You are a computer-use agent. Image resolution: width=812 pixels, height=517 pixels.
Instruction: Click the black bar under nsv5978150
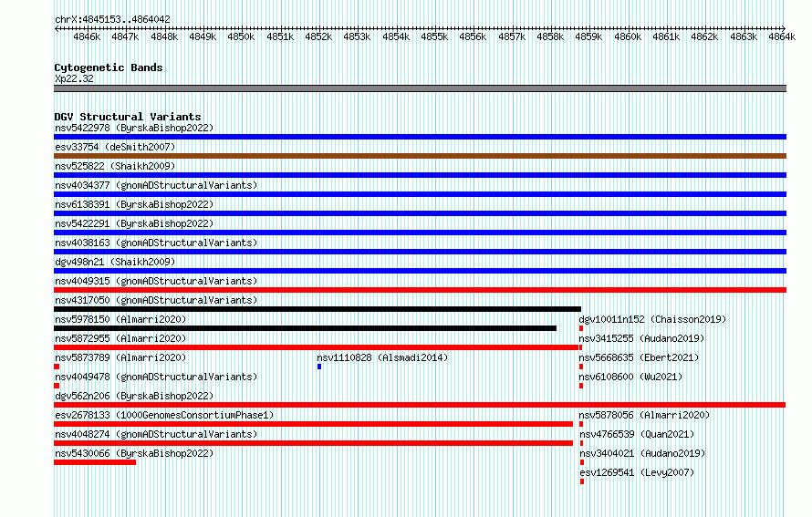point(305,328)
